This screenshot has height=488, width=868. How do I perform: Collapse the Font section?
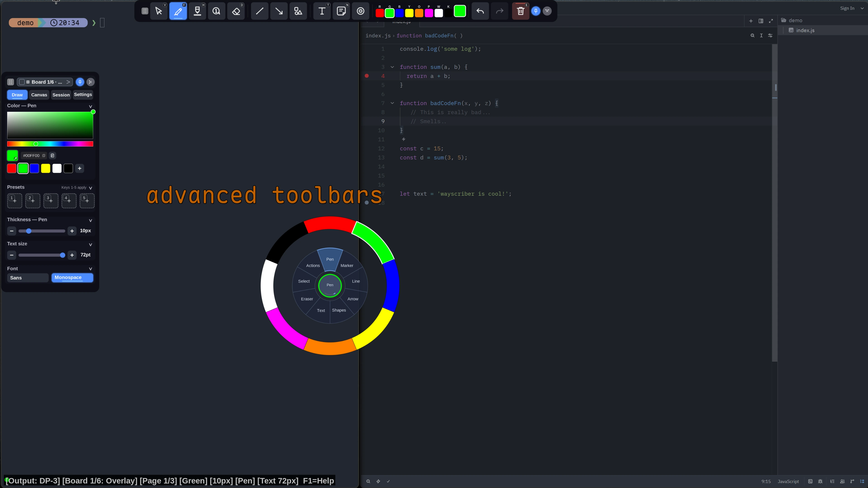(90, 269)
